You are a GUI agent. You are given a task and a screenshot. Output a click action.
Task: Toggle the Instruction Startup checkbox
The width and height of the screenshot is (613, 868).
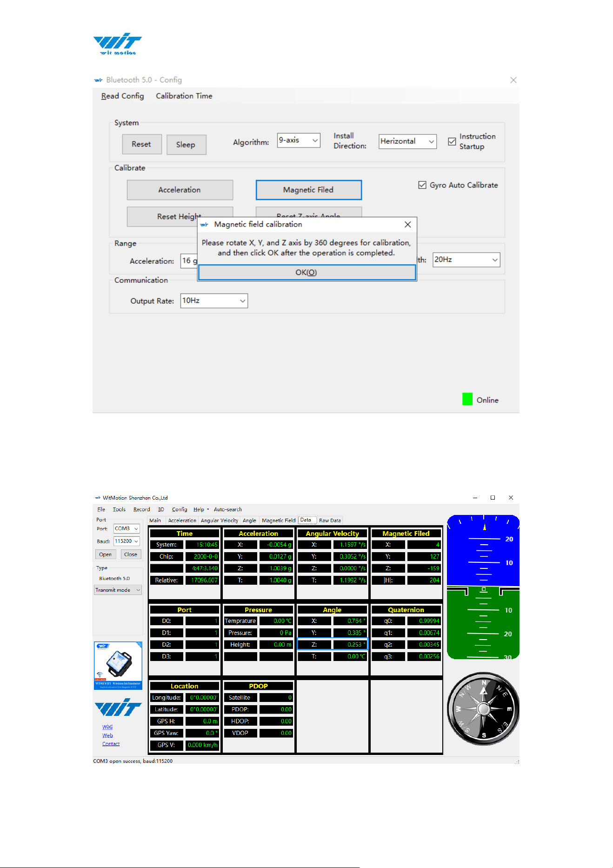(452, 141)
